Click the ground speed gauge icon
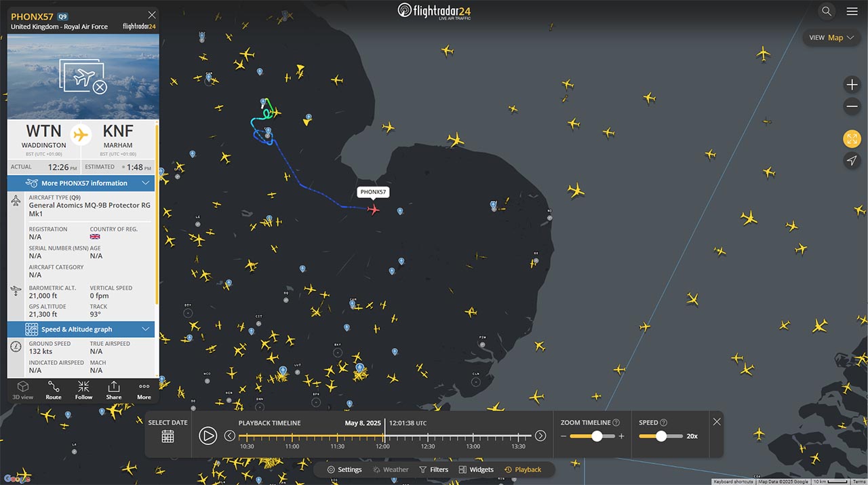This screenshot has height=485, width=868. pyautogui.click(x=16, y=347)
